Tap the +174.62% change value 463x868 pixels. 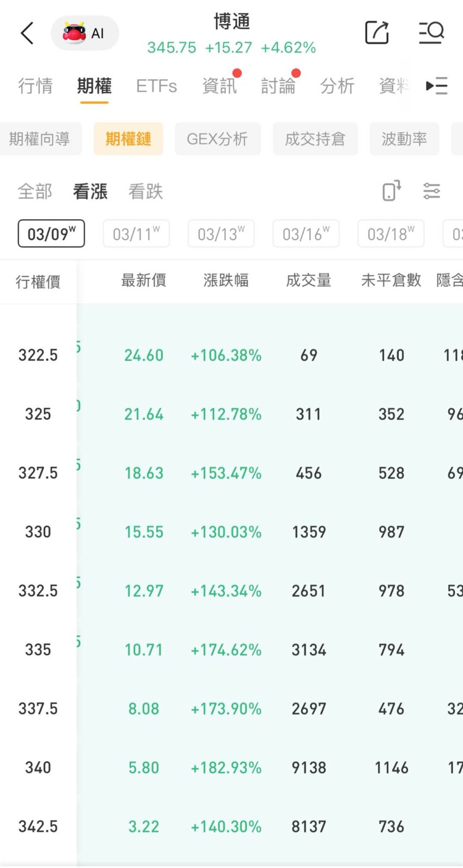[226, 649]
